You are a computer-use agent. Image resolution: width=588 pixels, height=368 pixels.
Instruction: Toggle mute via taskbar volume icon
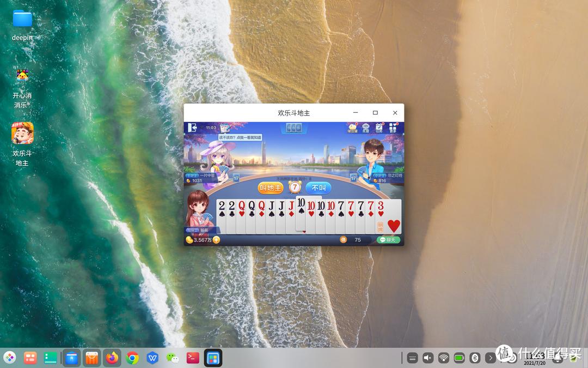click(428, 358)
